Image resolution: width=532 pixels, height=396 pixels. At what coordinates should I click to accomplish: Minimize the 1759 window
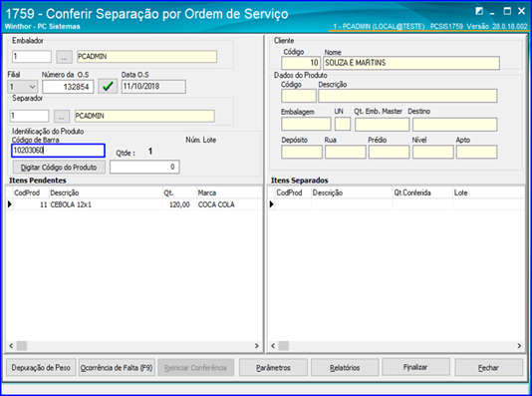(492, 12)
